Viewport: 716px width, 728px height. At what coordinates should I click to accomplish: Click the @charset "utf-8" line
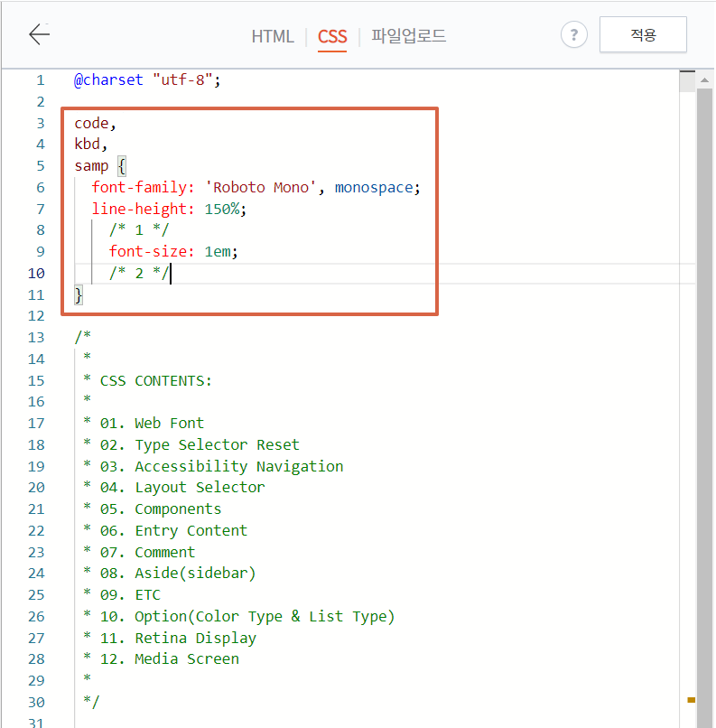click(x=147, y=79)
